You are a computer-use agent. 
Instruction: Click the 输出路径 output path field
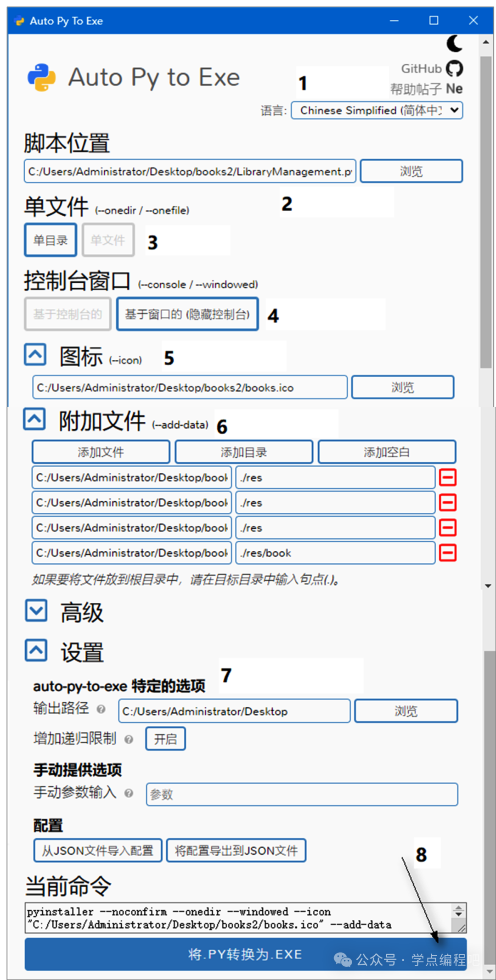click(234, 711)
